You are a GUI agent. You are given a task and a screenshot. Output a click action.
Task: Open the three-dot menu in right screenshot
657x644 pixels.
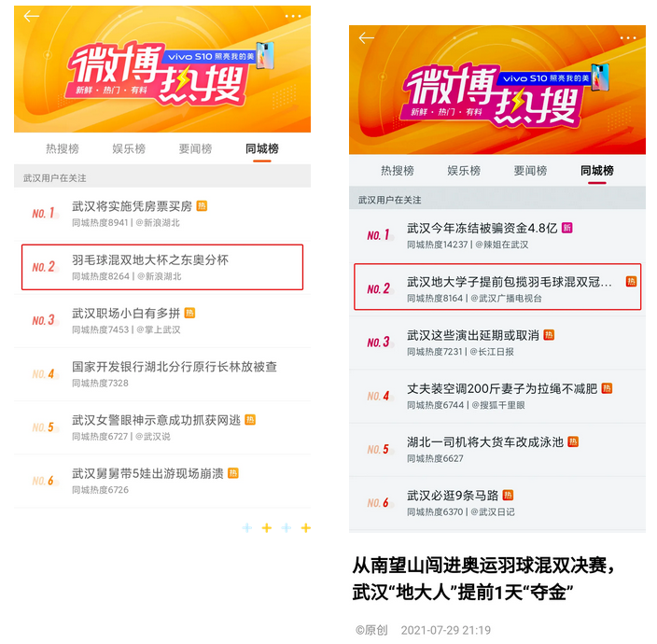[628, 38]
